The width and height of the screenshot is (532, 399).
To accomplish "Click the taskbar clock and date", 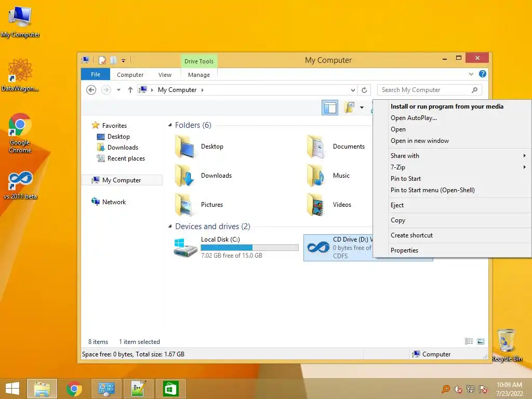I will click(509, 389).
